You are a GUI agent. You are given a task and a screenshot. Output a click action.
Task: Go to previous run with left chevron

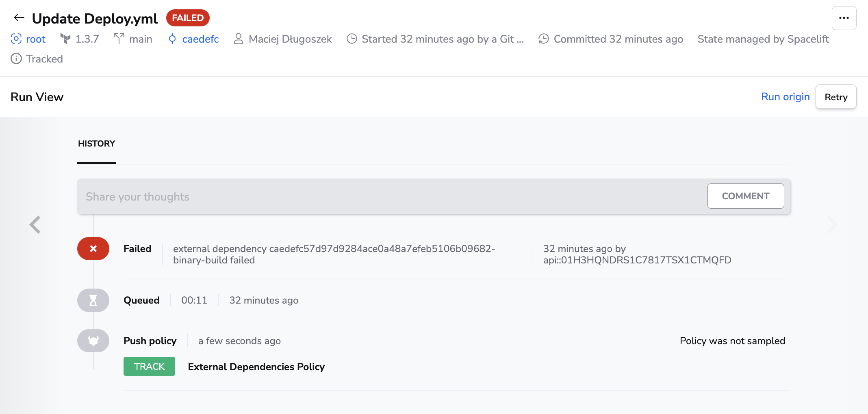(x=35, y=224)
